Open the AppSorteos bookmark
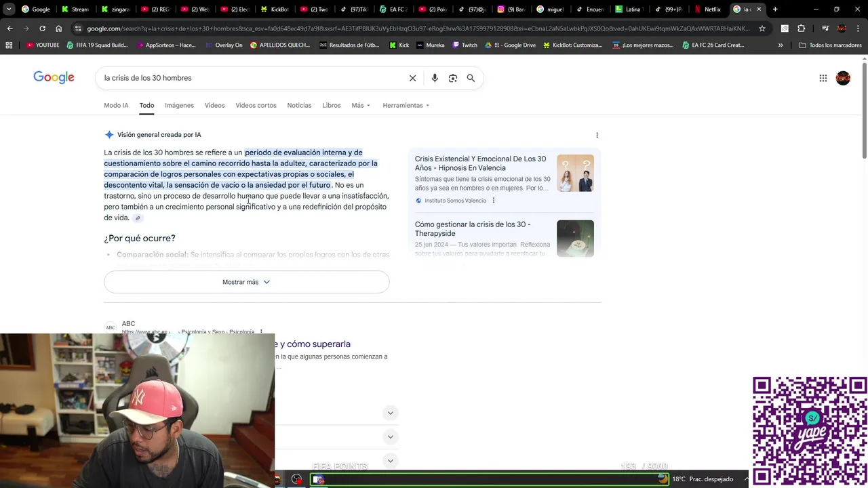The image size is (868, 488). coord(165,45)
